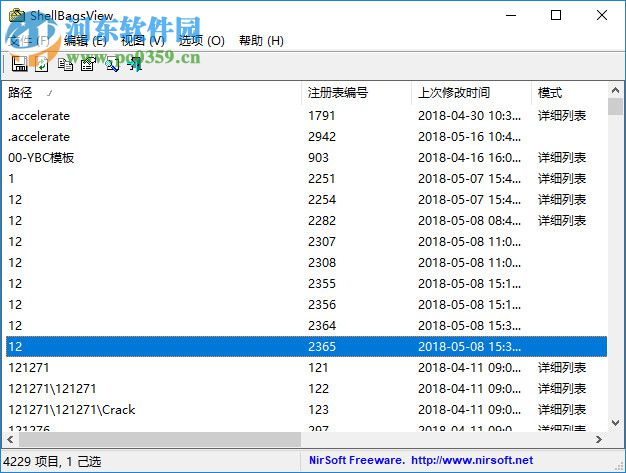Select the row with registry number 2307

point(307,242)
